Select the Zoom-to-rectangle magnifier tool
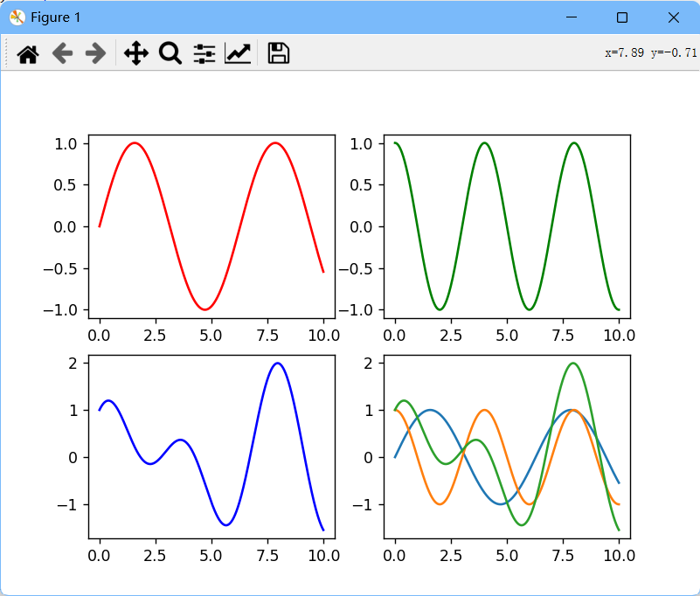This screenshot has height=596, width=700. click(170, 53)
